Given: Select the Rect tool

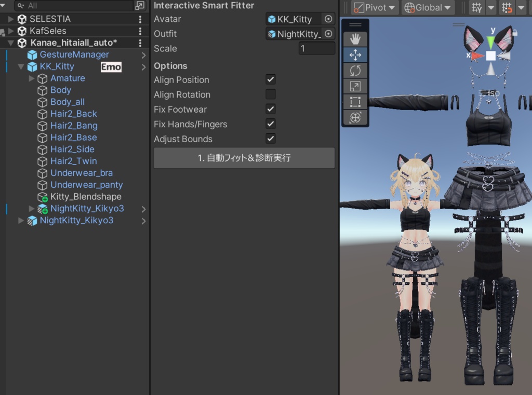Looking at the screenshot, I should 356,102.
